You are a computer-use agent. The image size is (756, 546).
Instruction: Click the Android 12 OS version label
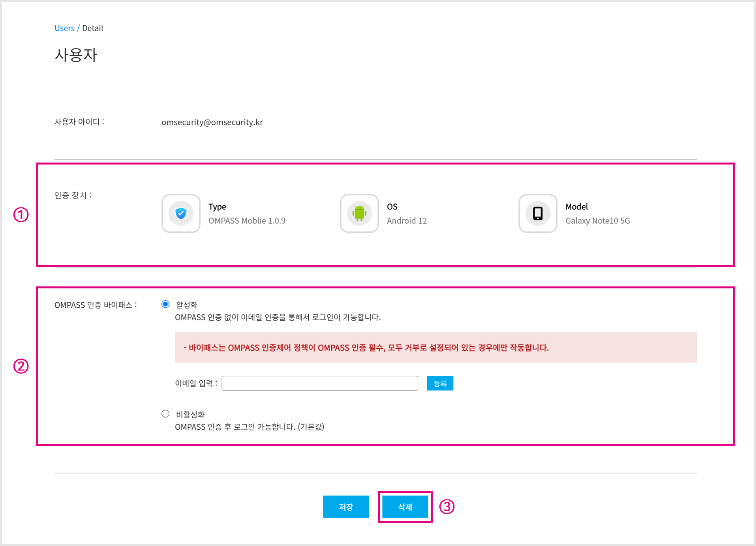tap(407, 221)
